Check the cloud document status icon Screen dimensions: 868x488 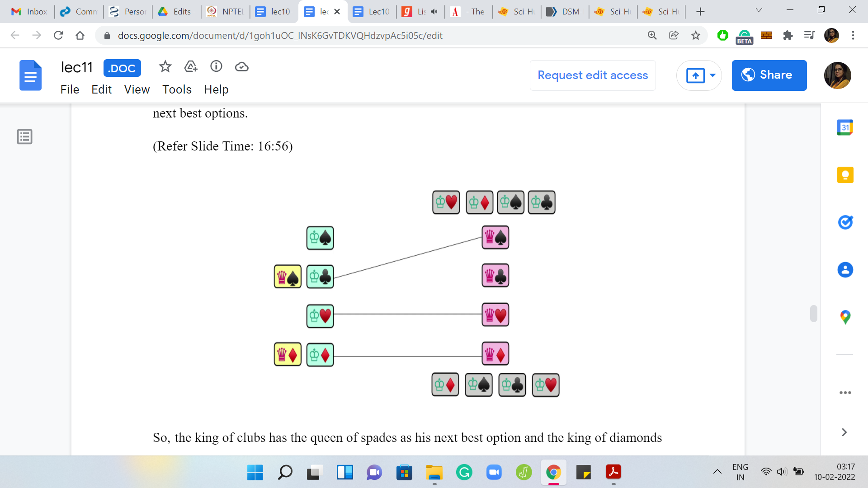click(242, 67)
